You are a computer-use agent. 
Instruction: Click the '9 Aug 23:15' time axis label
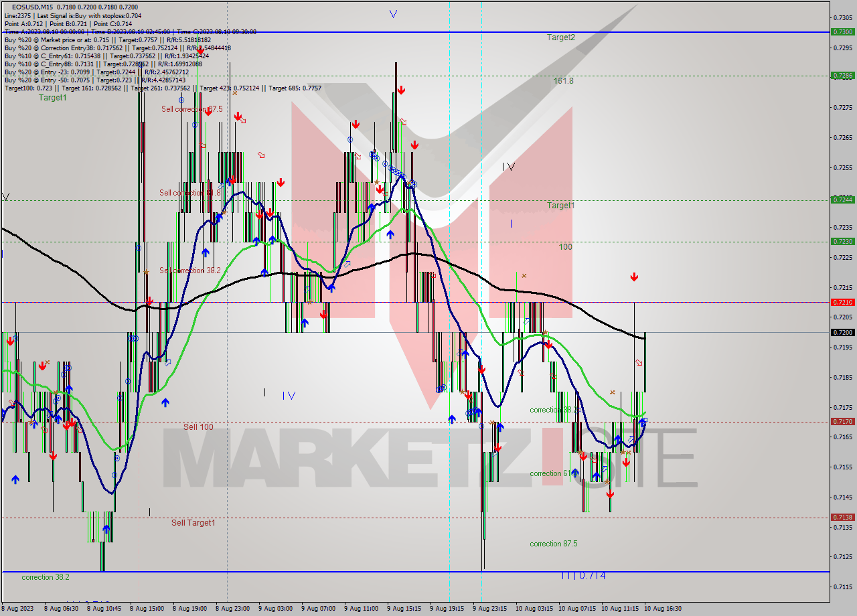point(489,609)
